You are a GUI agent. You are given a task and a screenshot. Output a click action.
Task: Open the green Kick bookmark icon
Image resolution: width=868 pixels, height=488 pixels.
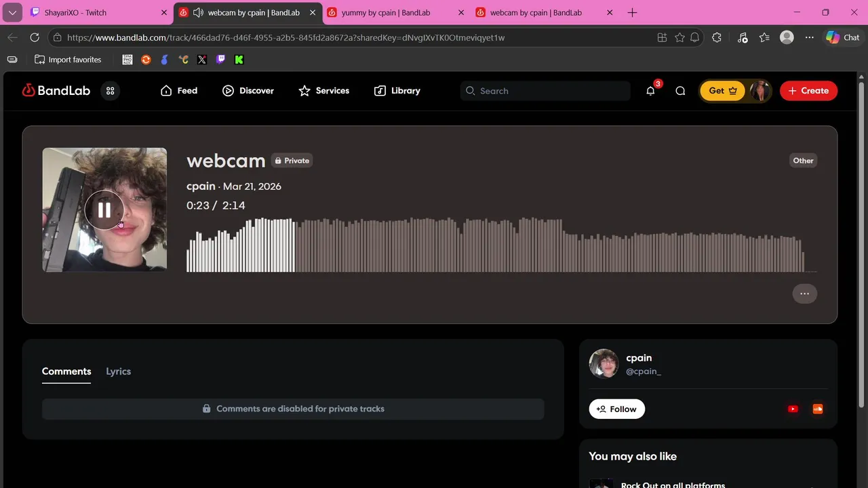[x=239, y=60]
